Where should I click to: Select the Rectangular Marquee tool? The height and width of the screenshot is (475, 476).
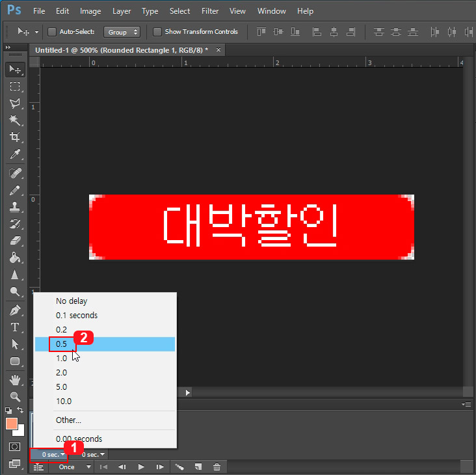(x=15, y=87)
